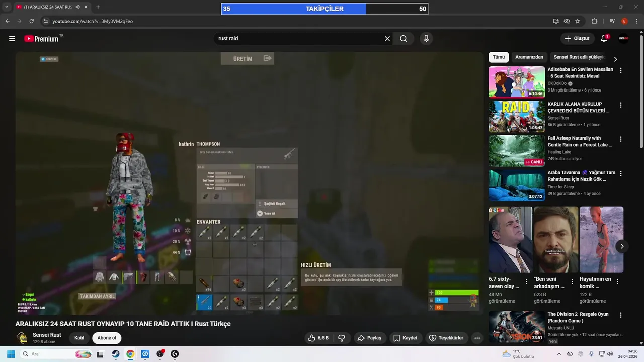Open The Division 2 video thumbnail
This screenshot has width=644, height=362.
pos(517,327)
